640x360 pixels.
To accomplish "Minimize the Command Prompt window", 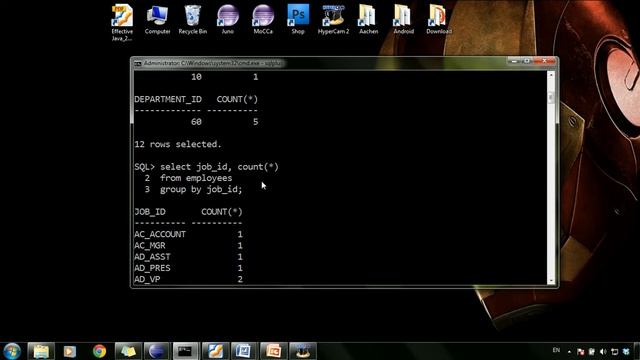I will (514, 61).
